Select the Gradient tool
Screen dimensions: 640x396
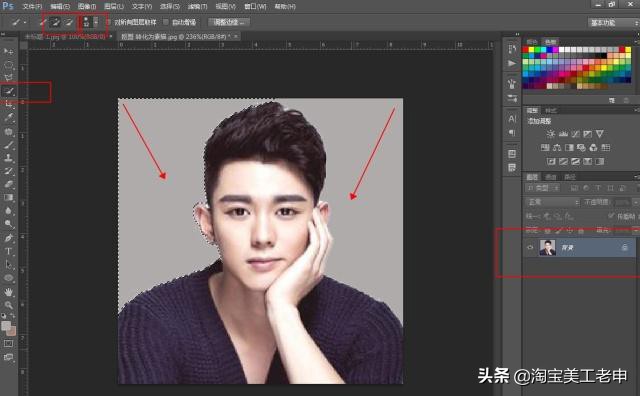click(x=8, y=198)
